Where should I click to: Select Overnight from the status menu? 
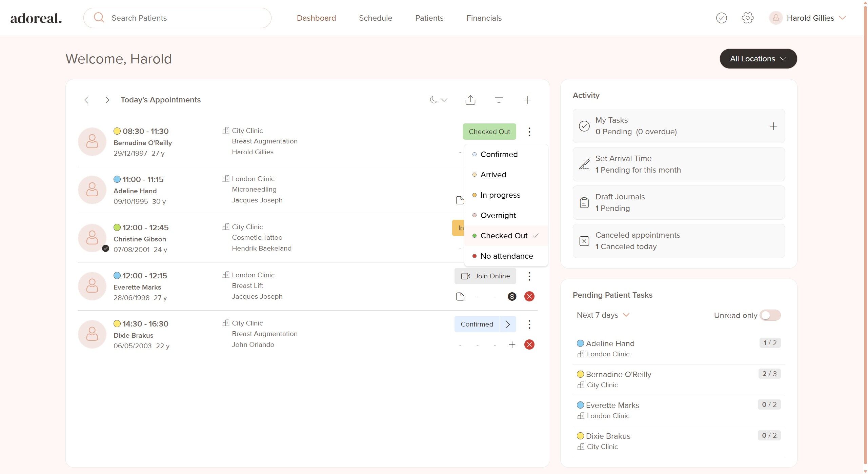click(498, 215)
